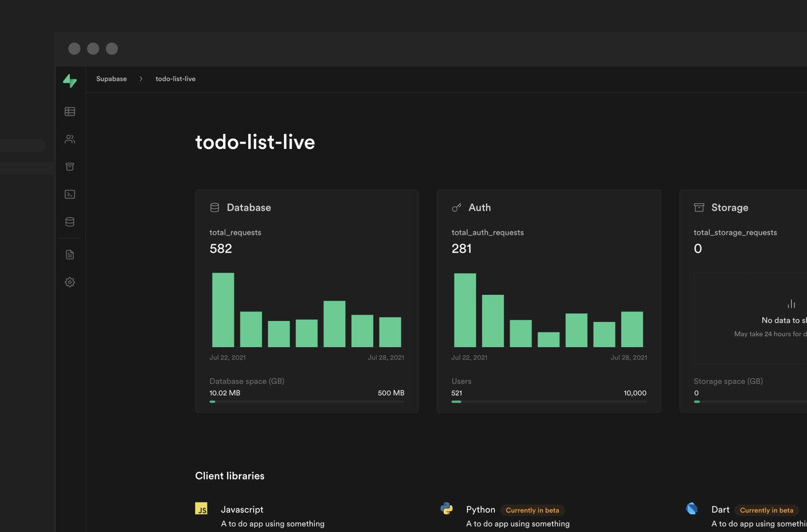The width and height of the screenshot is (807, 532).
Task: Expand the Supabase breadcrumb chevron
Action: tap(141, 78)
